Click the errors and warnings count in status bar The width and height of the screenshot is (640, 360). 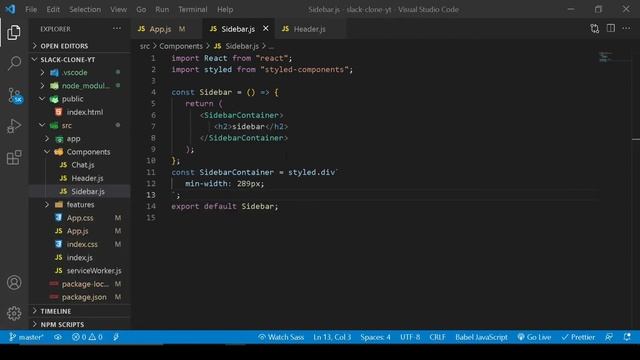[x=87, y=337]
